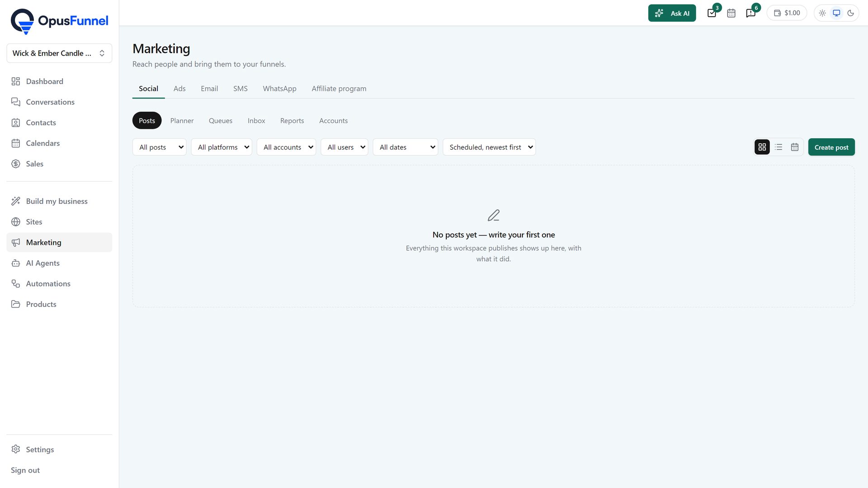
Task: Click the Marketing page heading
Action: tap(161, 49)
